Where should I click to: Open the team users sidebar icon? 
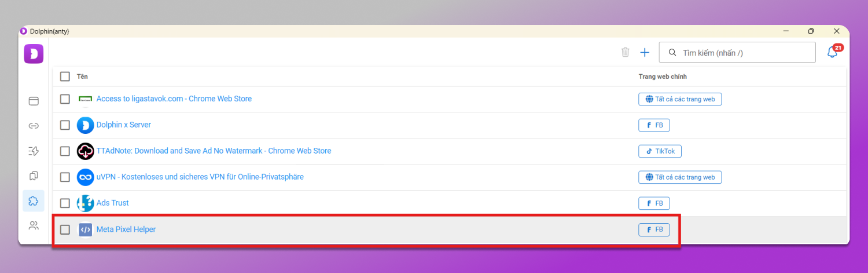34,225
